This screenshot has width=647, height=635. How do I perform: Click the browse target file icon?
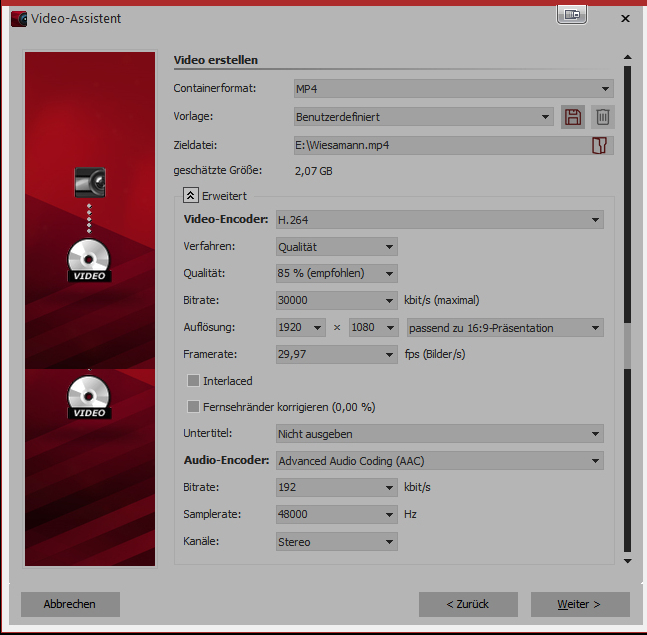tap(600, 145)
